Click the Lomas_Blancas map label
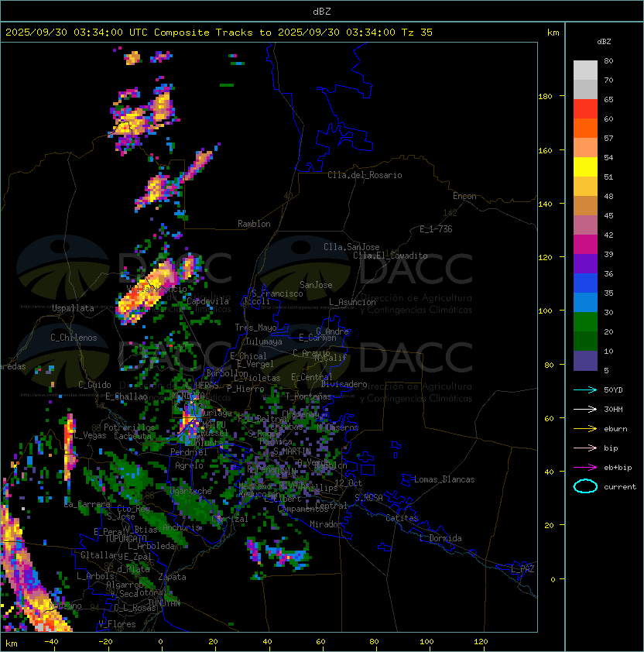The width and height of the screenshot is (644, 652). point(444,479)
